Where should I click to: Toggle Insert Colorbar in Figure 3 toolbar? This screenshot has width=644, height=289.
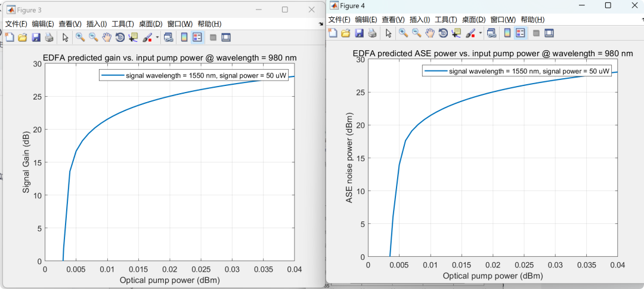click(x=184, y=38)
